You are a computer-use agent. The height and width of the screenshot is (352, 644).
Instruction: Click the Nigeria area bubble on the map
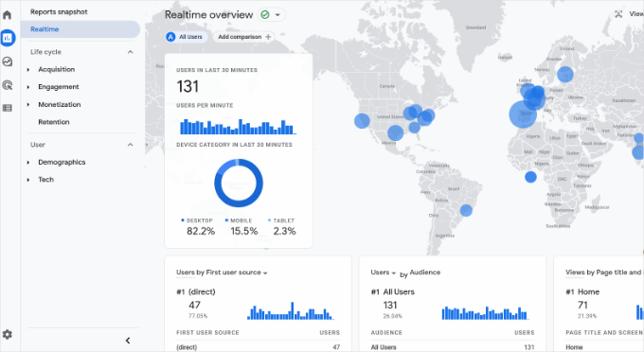[x=530, y=177]
